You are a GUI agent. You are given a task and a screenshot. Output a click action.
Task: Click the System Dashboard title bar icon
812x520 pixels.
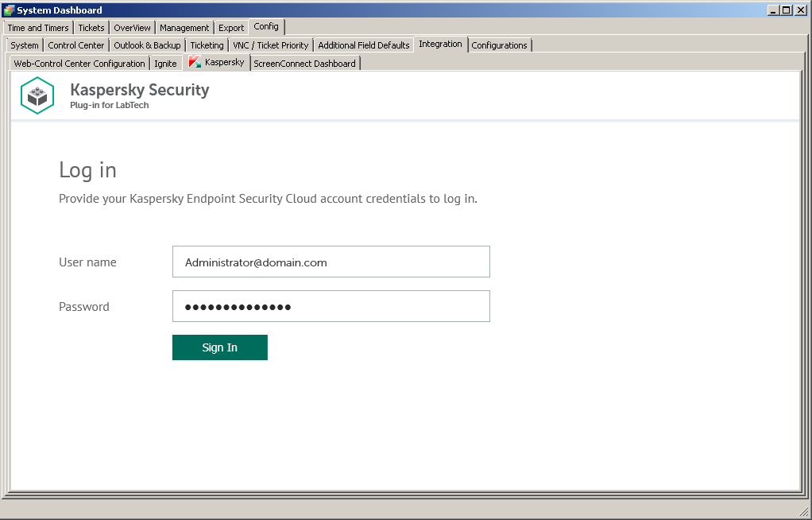click(x=8, y=10)
